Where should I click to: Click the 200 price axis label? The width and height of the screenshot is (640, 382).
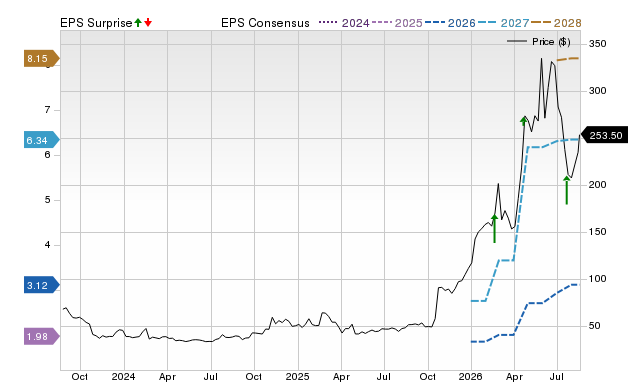pyautogui.click(x=598, y=185)
